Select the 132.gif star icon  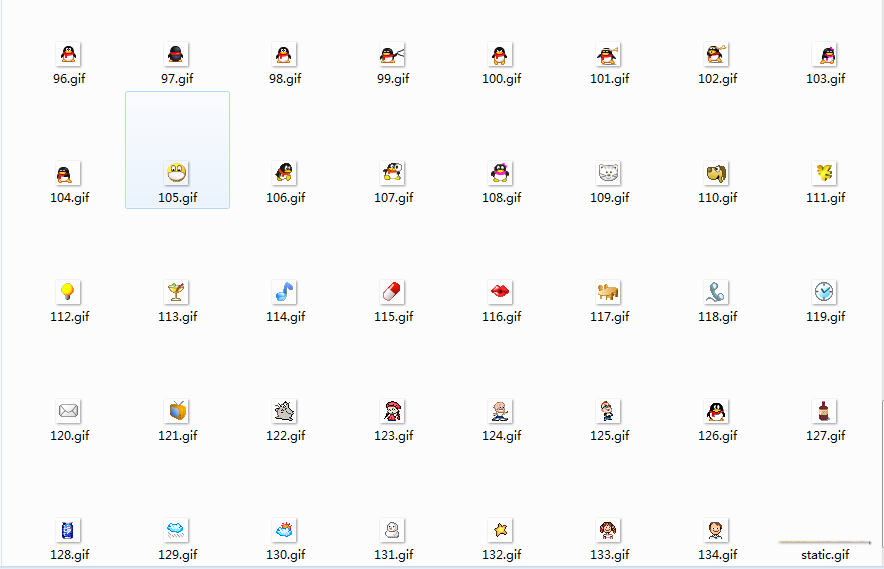tap(500, 530)
